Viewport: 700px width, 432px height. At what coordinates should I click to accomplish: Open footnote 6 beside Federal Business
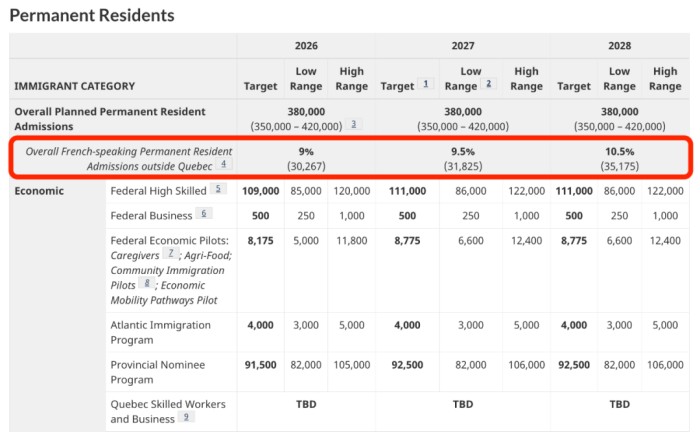click(x=204, y=213)
